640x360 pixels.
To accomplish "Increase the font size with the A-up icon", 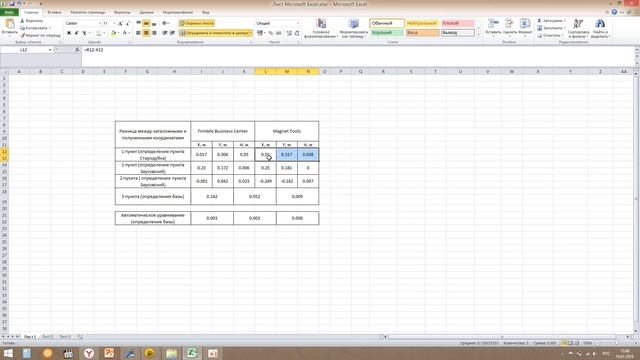I will click(120, 23).
